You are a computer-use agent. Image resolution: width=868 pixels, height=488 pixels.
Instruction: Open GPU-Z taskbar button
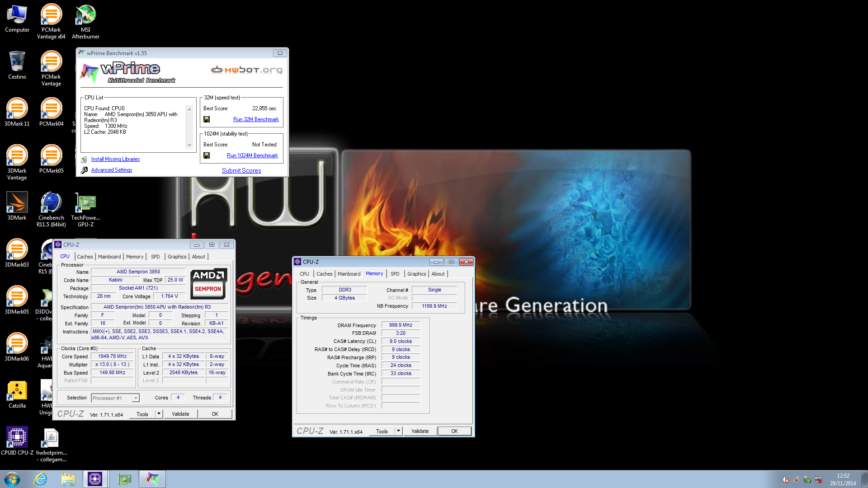click(124, 479)
